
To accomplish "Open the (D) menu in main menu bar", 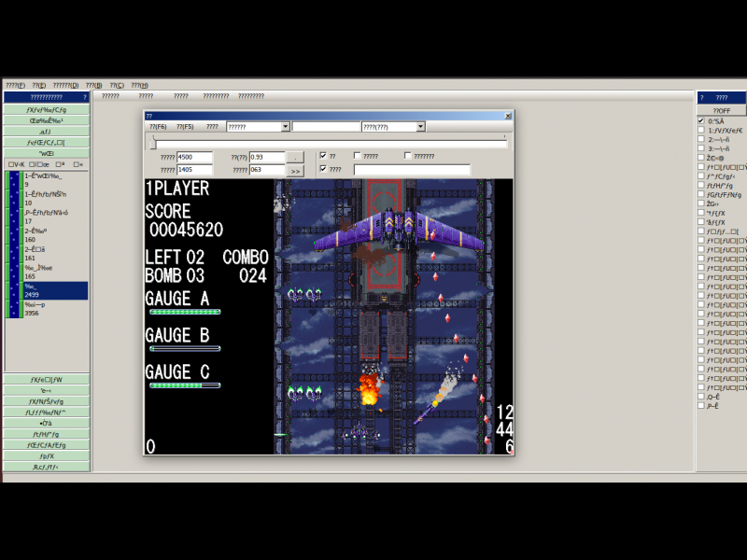I will [65, 85].
